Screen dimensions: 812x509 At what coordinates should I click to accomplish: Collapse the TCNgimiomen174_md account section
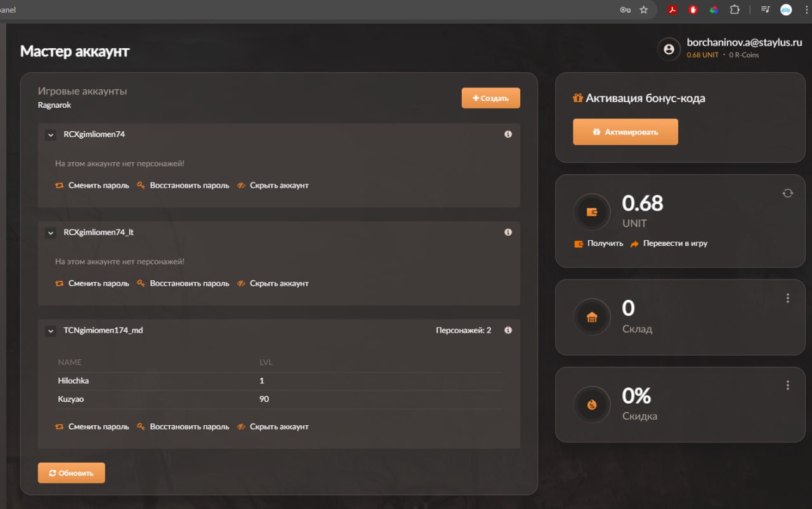point(51,330)
